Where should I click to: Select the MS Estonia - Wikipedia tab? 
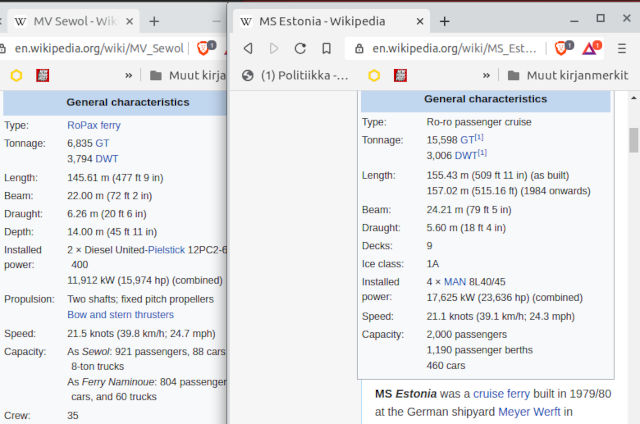pos(331,21)
